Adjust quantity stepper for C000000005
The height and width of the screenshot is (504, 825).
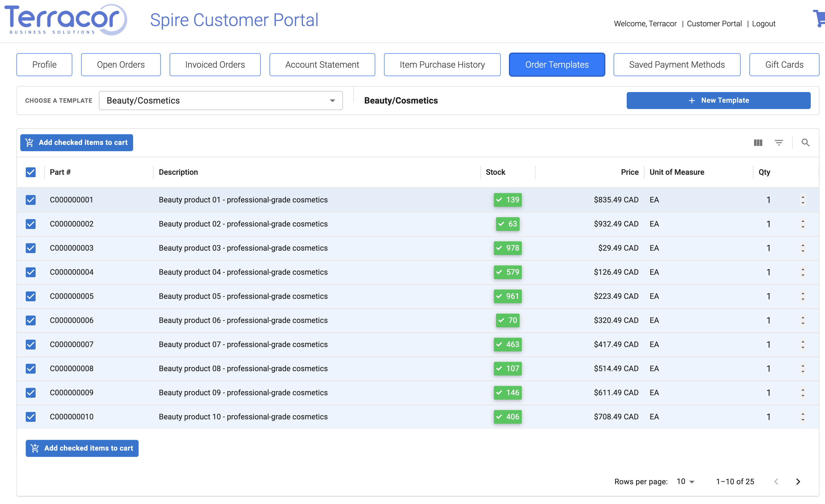point(803,296)
